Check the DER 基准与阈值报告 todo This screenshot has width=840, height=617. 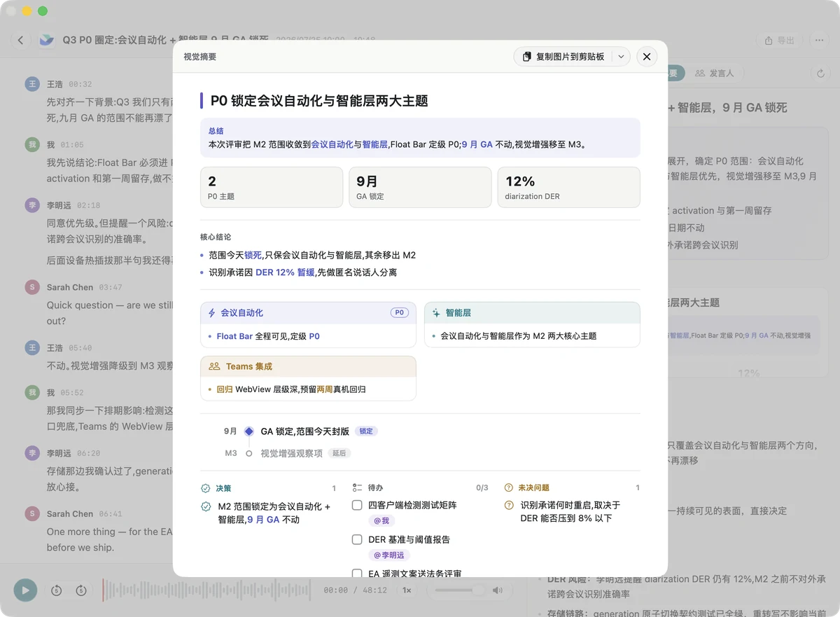click(x=357, y=540)
